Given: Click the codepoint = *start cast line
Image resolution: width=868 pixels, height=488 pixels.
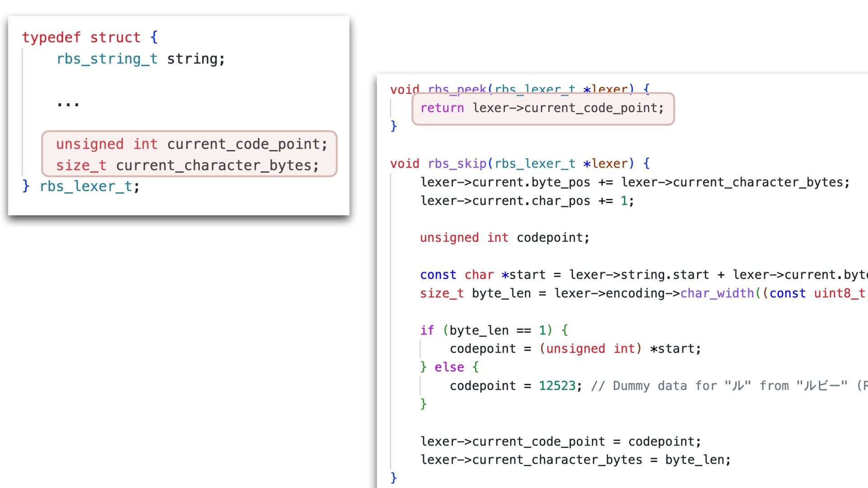Looking at the screenshot, I should pyautogui.click(x=575, y=349).
